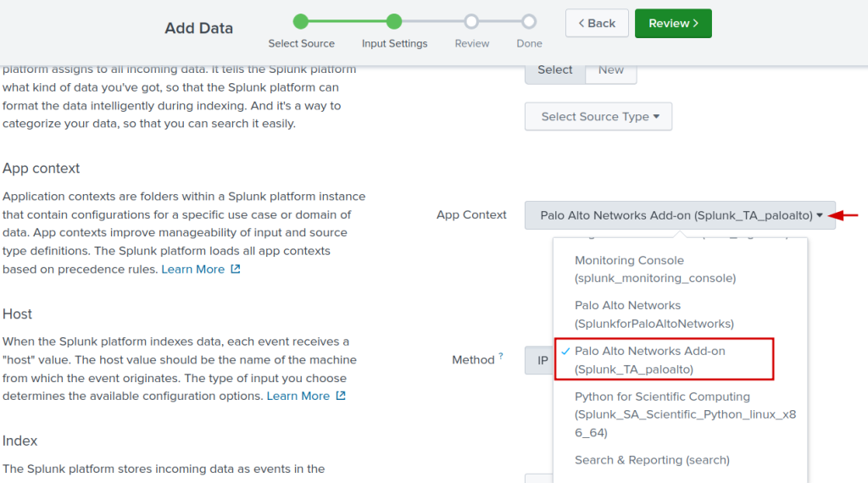Viewport: 868px width, 483px height.
Task: Select the Select source type toggle
Action: click(554, 70)
